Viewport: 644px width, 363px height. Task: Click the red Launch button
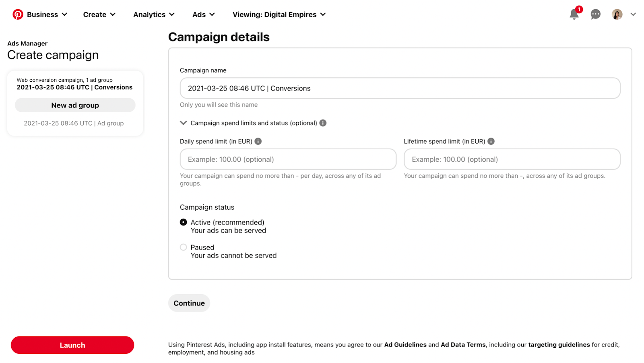(72, 345)
